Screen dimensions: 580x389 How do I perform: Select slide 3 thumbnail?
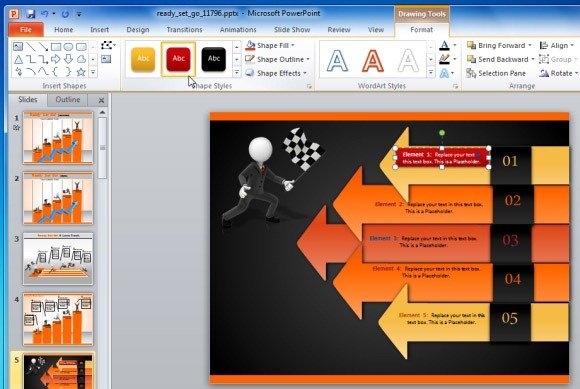(x=58, y=258)
